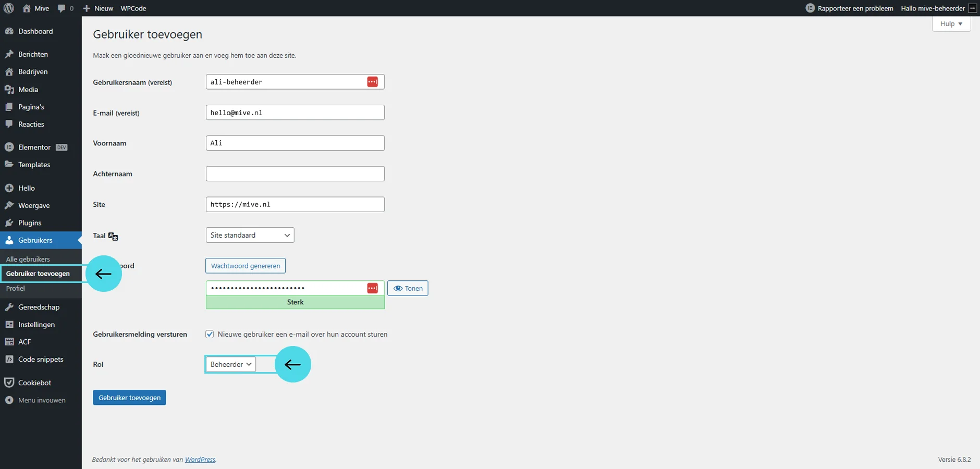Click the translation icon next to Taal

click(113, 236)
